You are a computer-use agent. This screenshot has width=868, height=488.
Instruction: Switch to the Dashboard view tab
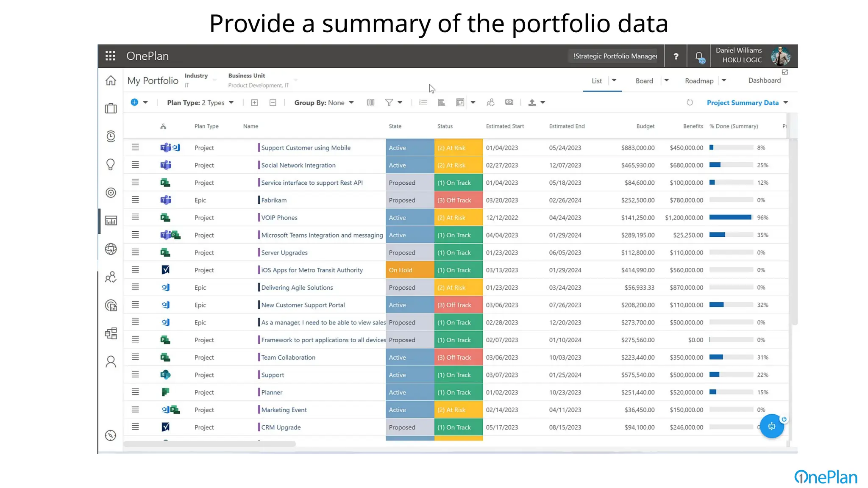click(x=764, y=80)
